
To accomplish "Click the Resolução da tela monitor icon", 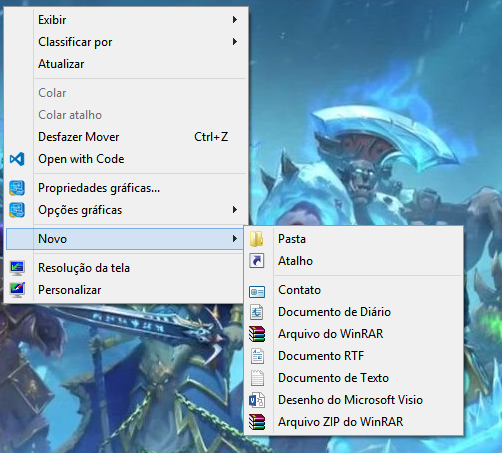I will (x=17, y=268).
